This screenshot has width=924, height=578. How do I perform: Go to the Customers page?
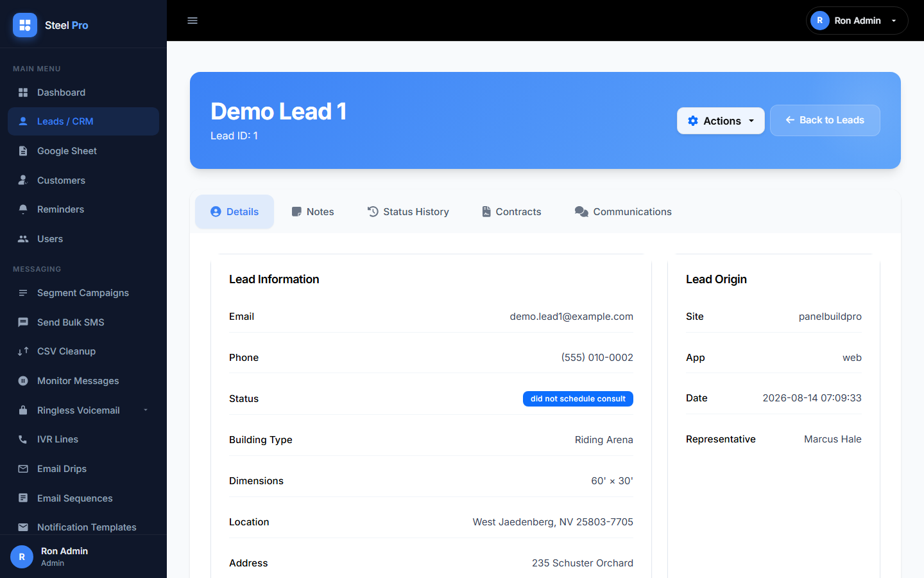[x=83, y=180]
